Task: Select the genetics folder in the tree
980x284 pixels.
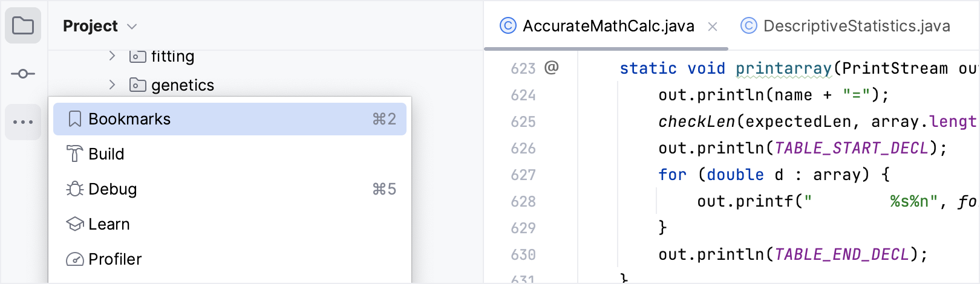Action: coord(183,85)
